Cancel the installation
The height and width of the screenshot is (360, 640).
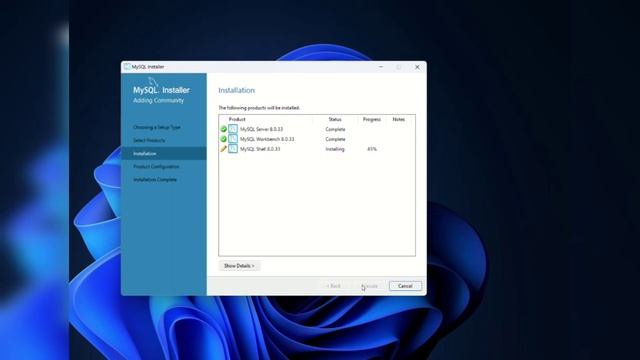tap(405, 286)
